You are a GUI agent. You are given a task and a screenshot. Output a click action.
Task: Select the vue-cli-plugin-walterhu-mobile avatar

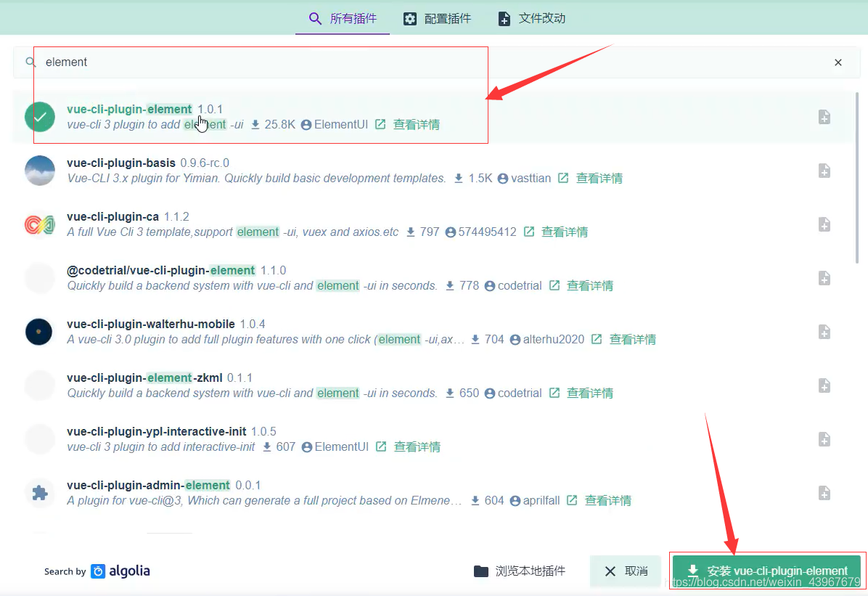tap(38, 332)
